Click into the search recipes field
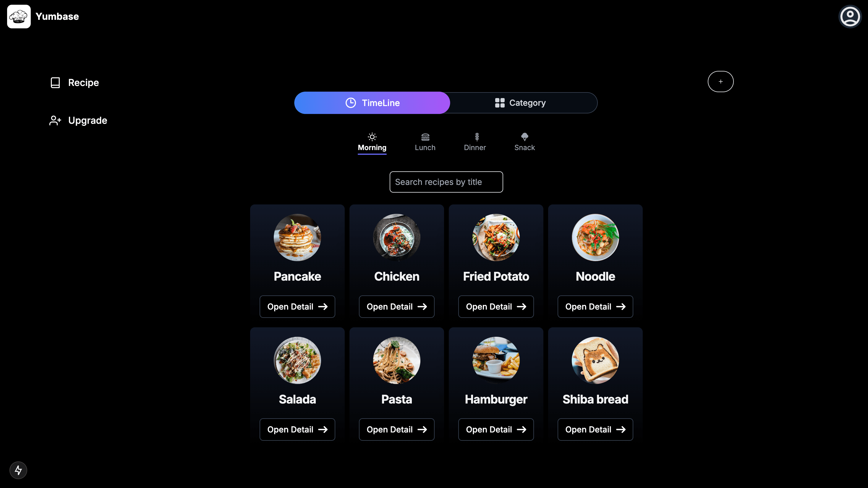 (446, 182)
